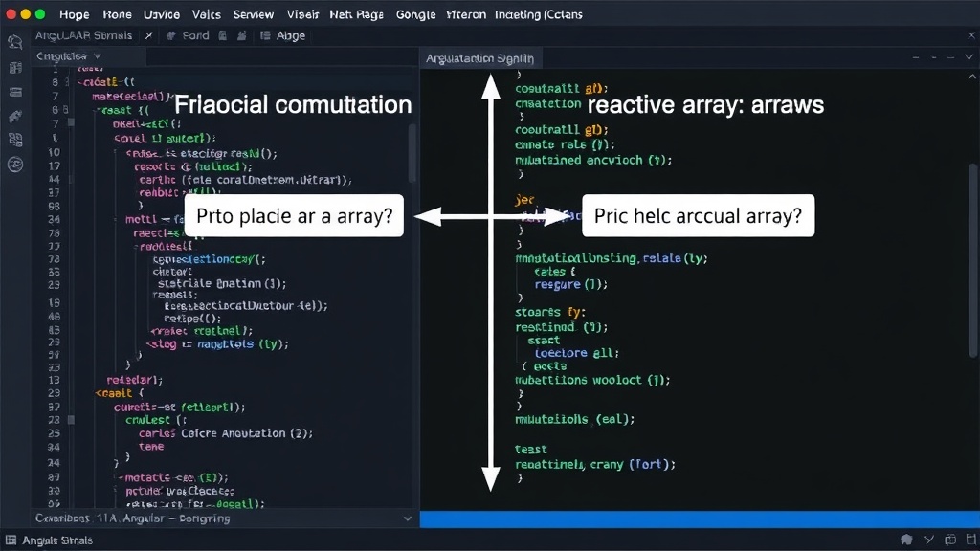Click code line 'reoattinels, crany (Tort);'
980x551 pixels.
595,464
